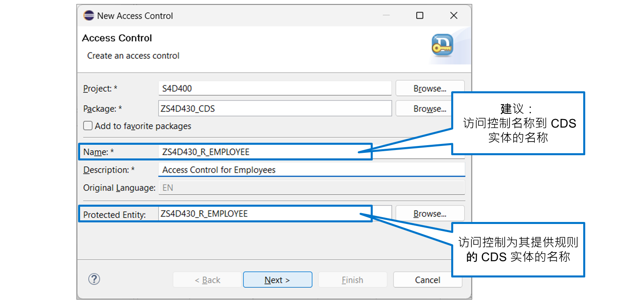Focus the Project field containing S4D400
The image size is (644, 304).
(275, 88)
